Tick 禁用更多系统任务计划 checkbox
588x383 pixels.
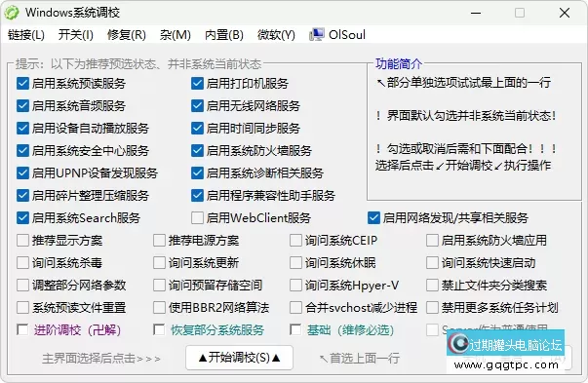click(x=432, y=308)
